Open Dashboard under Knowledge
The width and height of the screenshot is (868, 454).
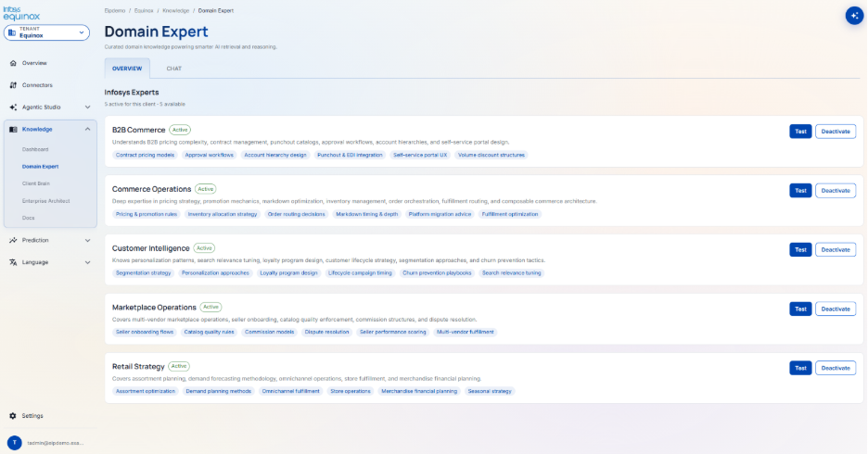(x=35, y=149)
